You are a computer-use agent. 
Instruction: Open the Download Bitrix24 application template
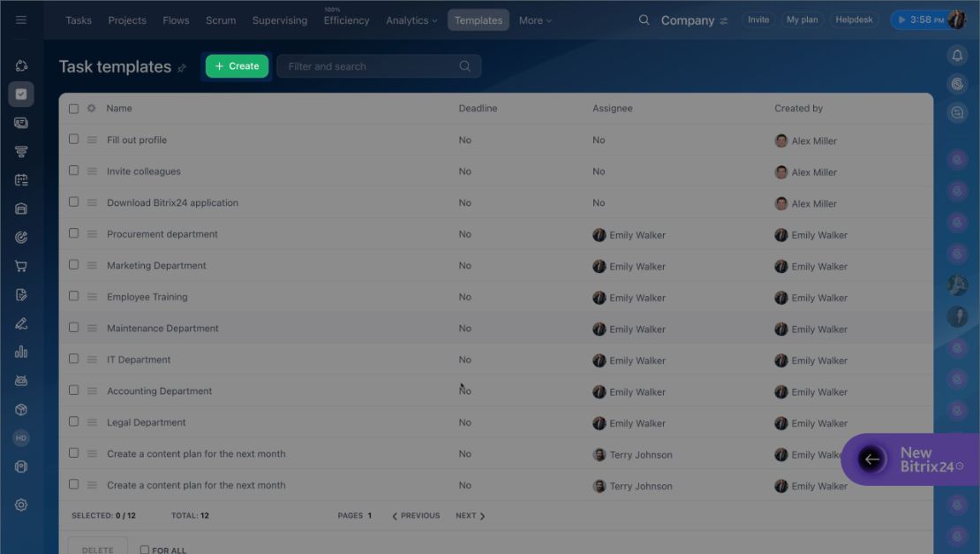coord(172,202)
